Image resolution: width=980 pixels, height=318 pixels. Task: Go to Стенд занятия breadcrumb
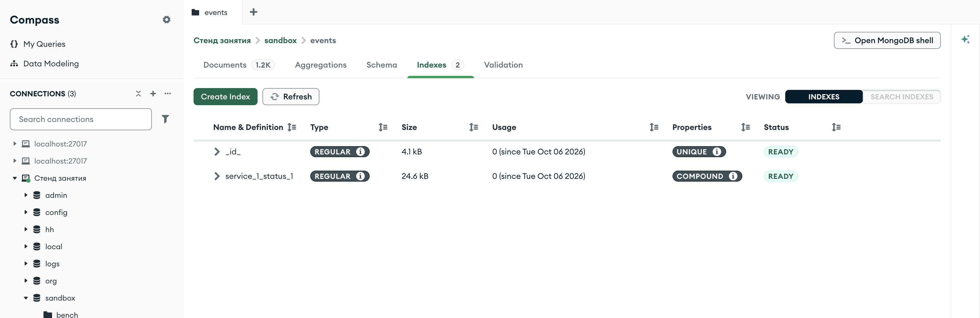coord(222,40)
